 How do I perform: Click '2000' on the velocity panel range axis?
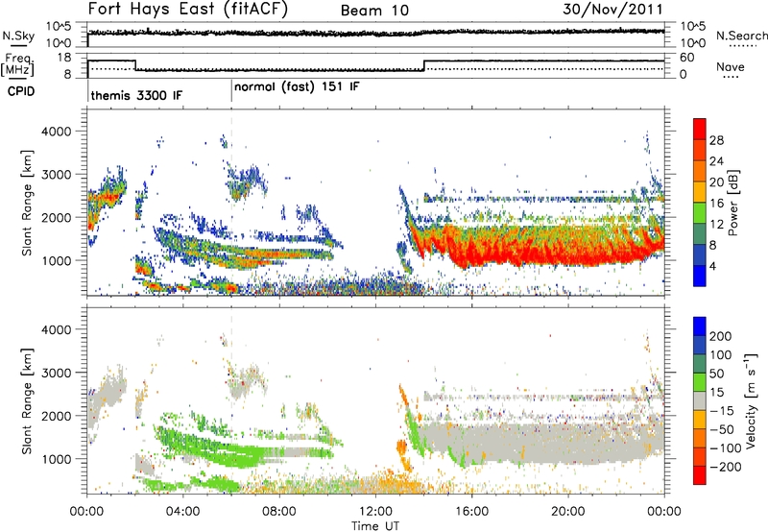tap(56, 416)
